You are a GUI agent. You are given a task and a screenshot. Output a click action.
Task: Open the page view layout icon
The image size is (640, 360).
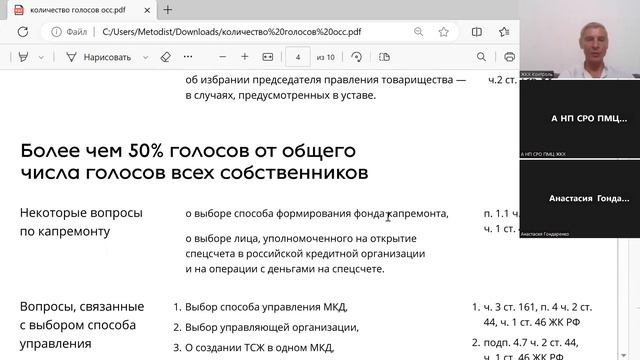[384, 57]
